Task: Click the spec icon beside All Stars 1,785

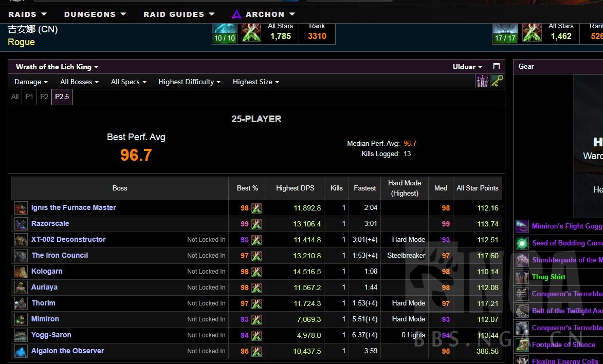Action: 251,33
